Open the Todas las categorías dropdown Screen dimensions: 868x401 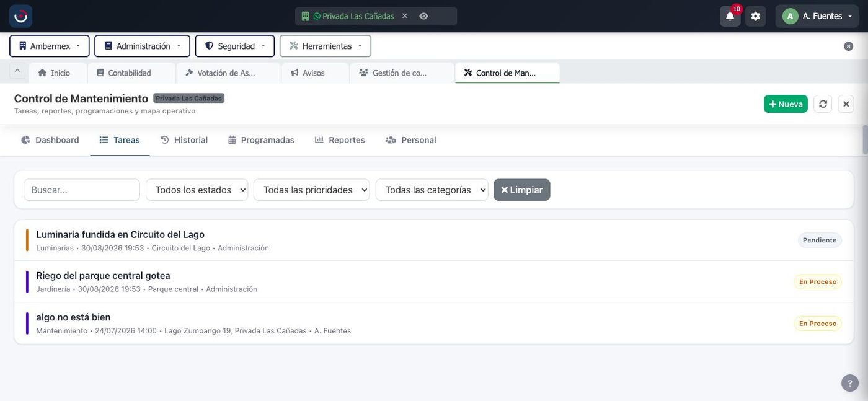tap(432, 190)
